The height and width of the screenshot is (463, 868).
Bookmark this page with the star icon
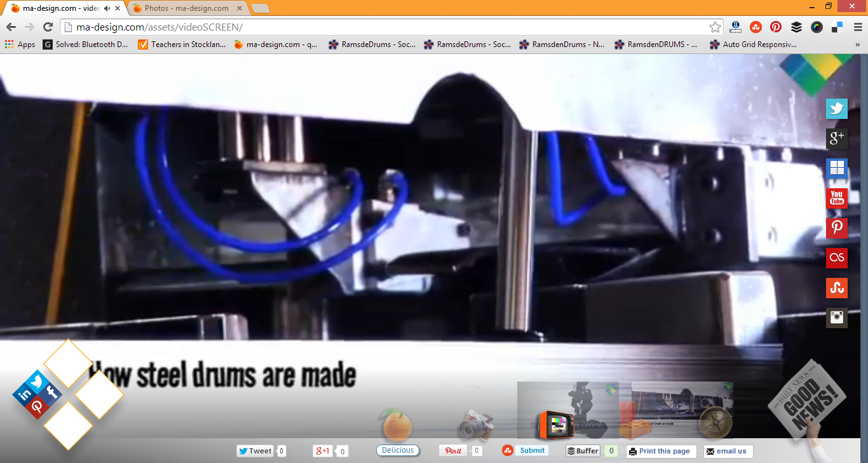click(x=715, y=27)
